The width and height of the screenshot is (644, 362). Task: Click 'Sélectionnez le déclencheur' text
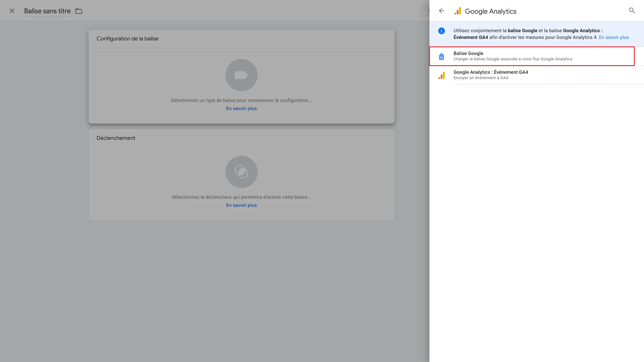(x=242, y=197)
